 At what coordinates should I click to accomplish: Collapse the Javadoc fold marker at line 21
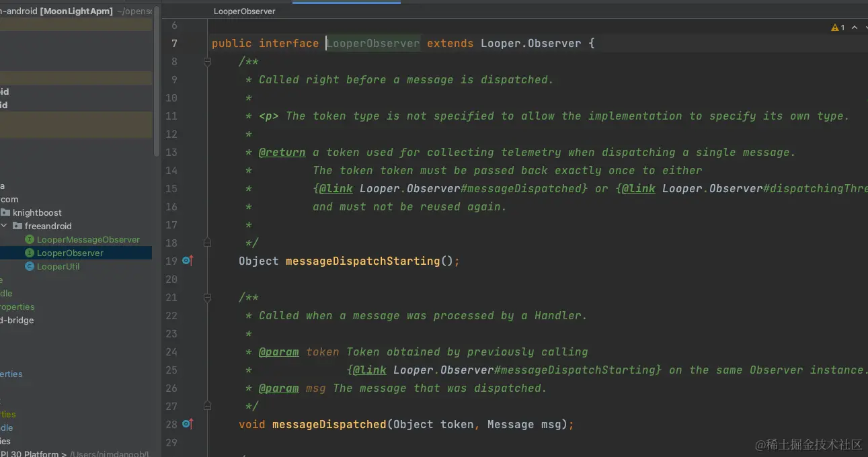click(x=207, y=297)
